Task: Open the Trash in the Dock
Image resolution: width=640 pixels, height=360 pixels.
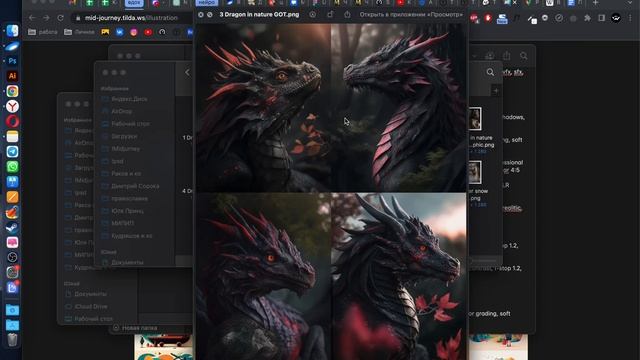Action: [x=12, y=340]
